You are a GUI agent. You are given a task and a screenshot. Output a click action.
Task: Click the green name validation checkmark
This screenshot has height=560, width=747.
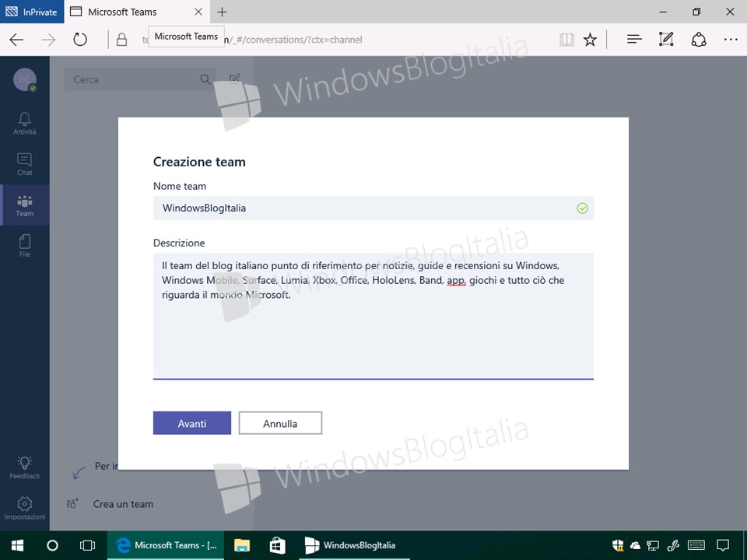coord(582,208)
